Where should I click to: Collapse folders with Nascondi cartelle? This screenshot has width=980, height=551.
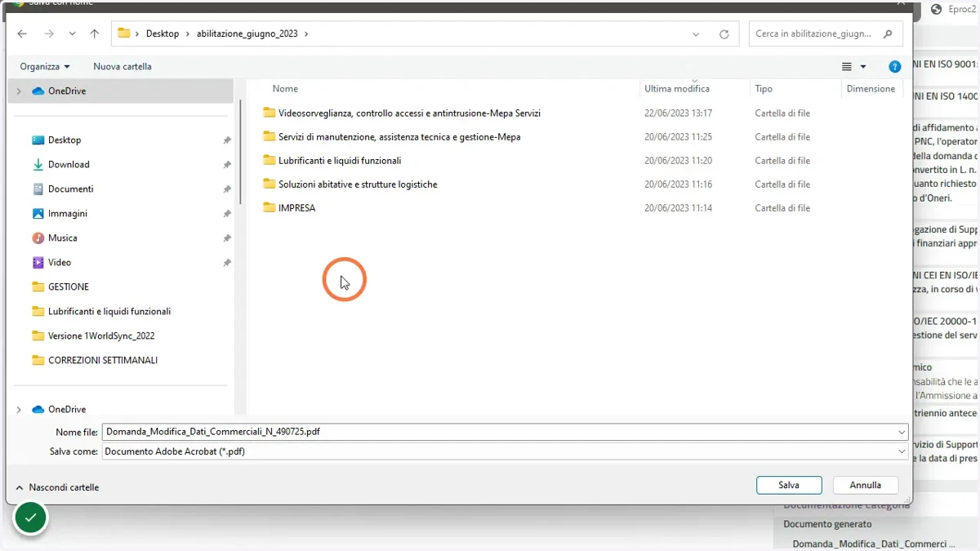pyautogui.click(x=57, y=487)
